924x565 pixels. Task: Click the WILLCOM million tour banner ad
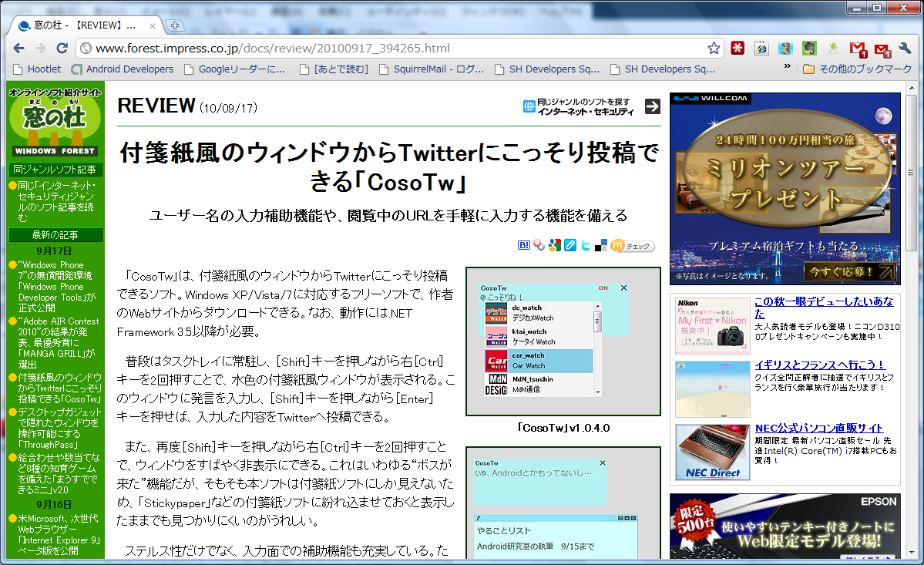(785, 189)
